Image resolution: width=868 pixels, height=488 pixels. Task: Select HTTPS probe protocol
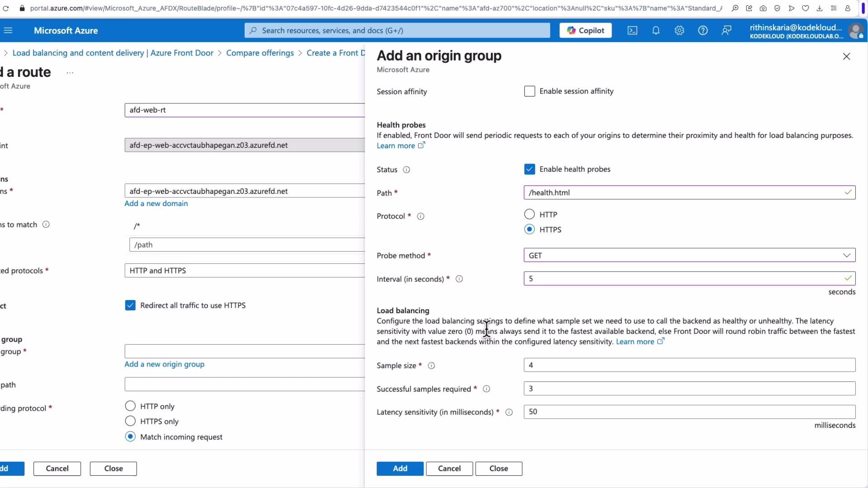click(529, 230)
